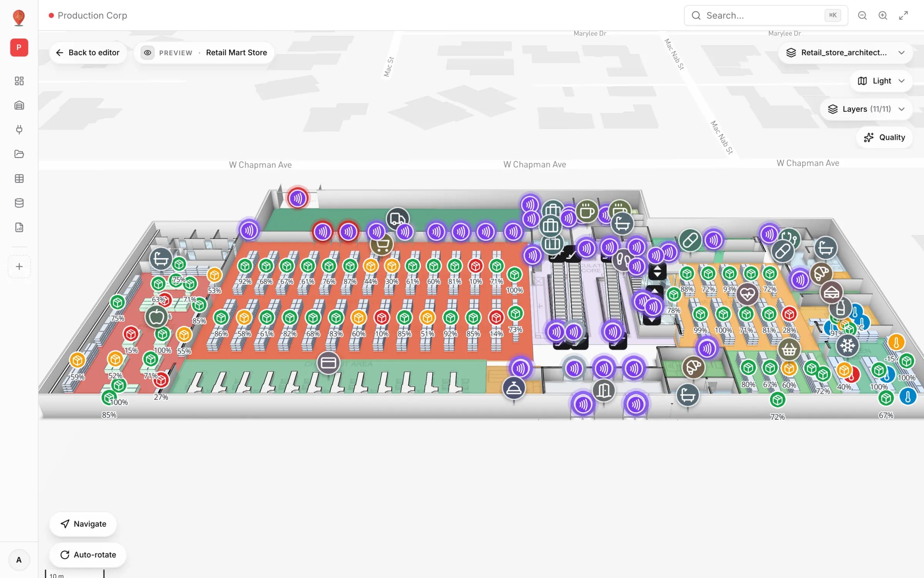Image resolution: width=924 pixels, height=578 pixels.
Task: Toggle the preview eye icon
Action: [147, 53]
